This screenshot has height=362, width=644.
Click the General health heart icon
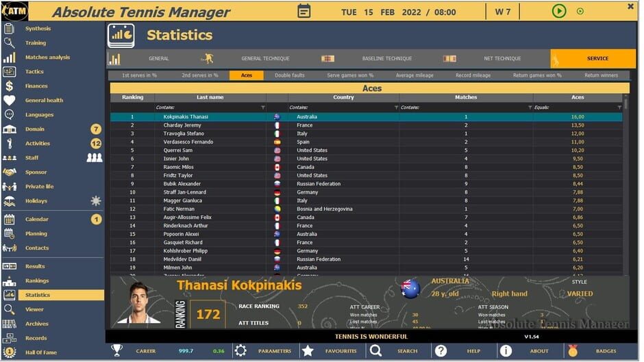(9, 101)
